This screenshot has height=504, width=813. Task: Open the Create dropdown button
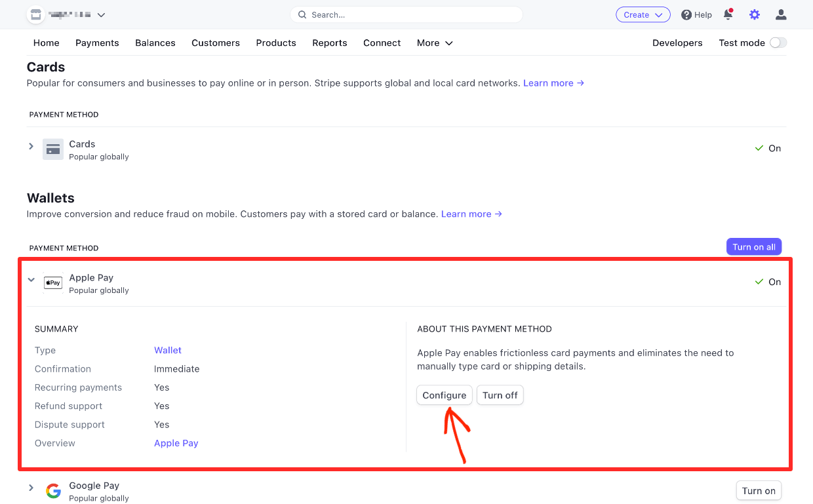coord(643,14)
